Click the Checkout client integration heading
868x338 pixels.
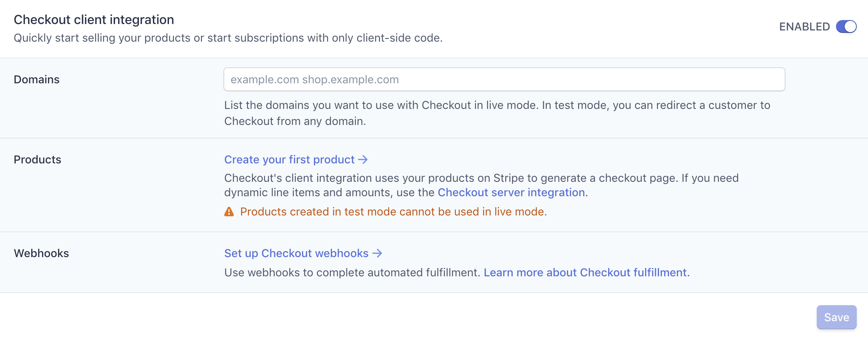[x=94, y=19]
